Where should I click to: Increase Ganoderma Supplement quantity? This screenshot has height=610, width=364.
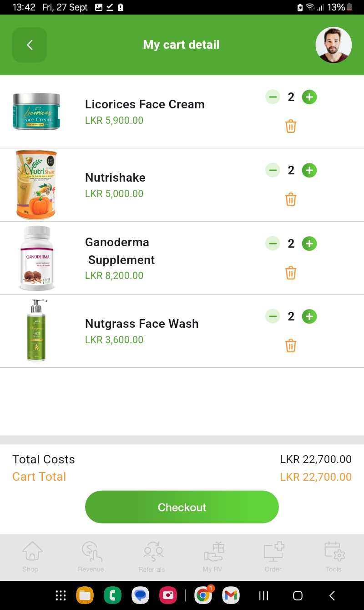[x=309, y=244]
